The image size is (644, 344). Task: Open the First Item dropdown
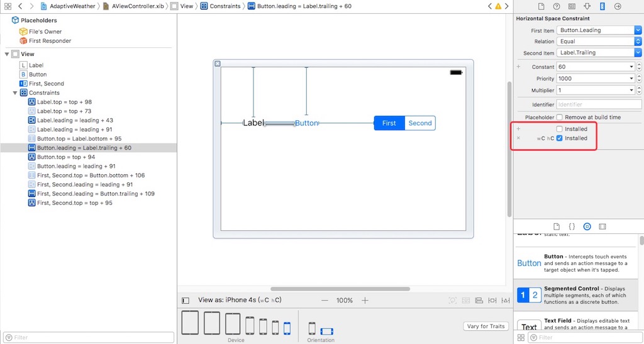point(598,30)
